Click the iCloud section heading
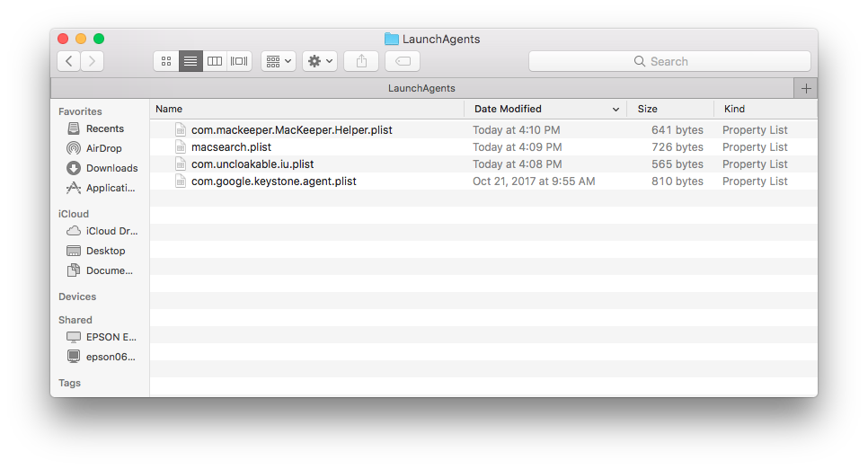 (74, 214)
